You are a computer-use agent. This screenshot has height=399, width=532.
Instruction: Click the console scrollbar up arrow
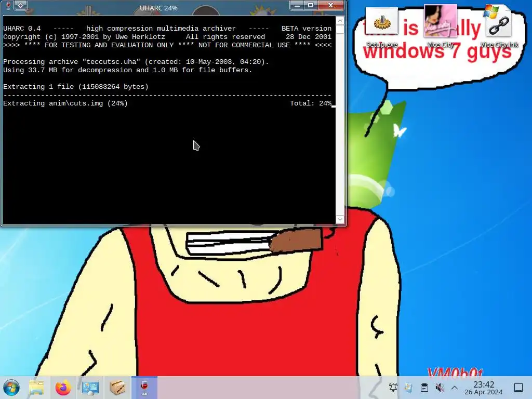[340, 21]
